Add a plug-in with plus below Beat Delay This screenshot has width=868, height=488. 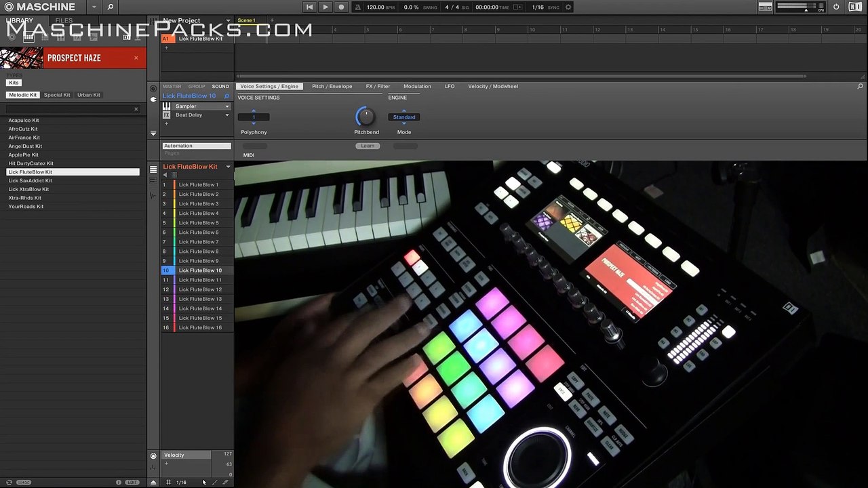[166, 124]
